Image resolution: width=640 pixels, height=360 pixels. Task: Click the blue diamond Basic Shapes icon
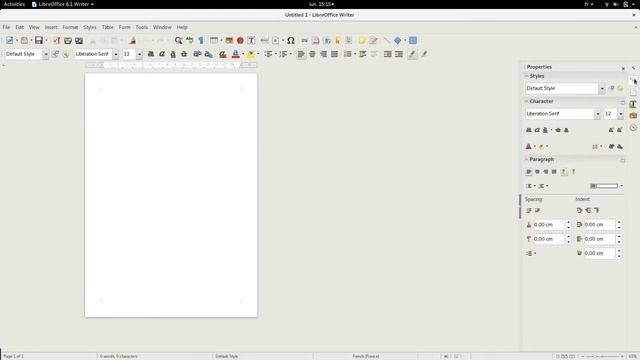(x=398, y=40)
